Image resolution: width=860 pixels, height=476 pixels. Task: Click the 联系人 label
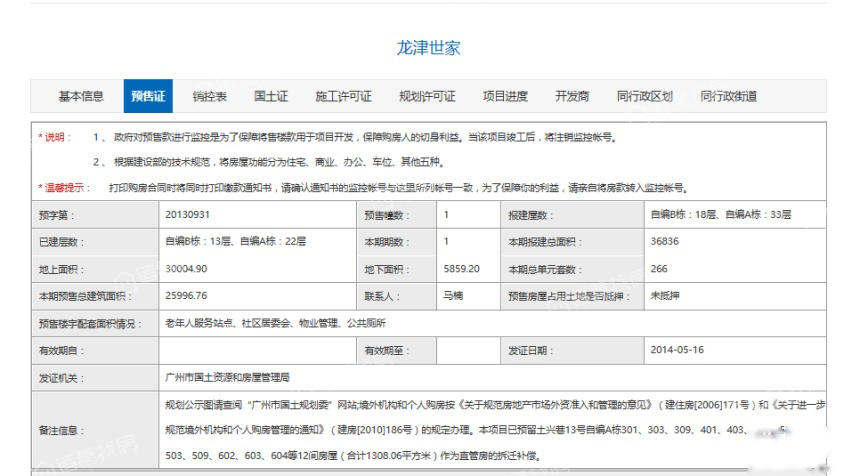pos(382,297)
